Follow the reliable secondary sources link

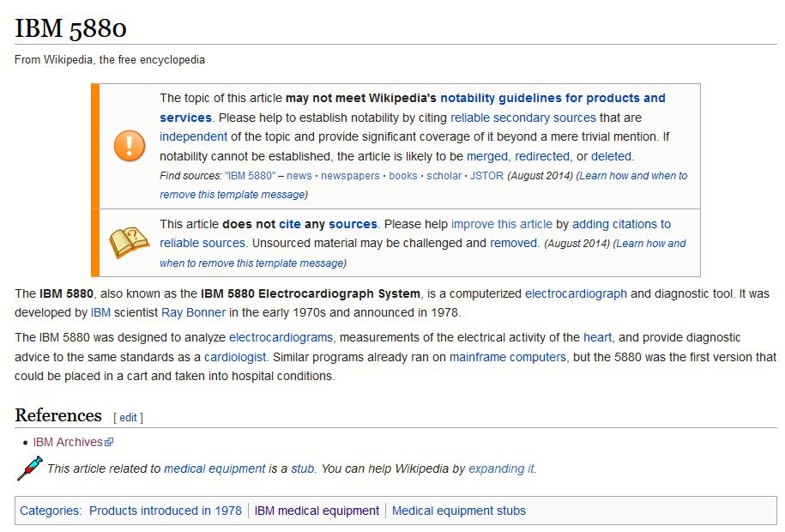[523, 118]
